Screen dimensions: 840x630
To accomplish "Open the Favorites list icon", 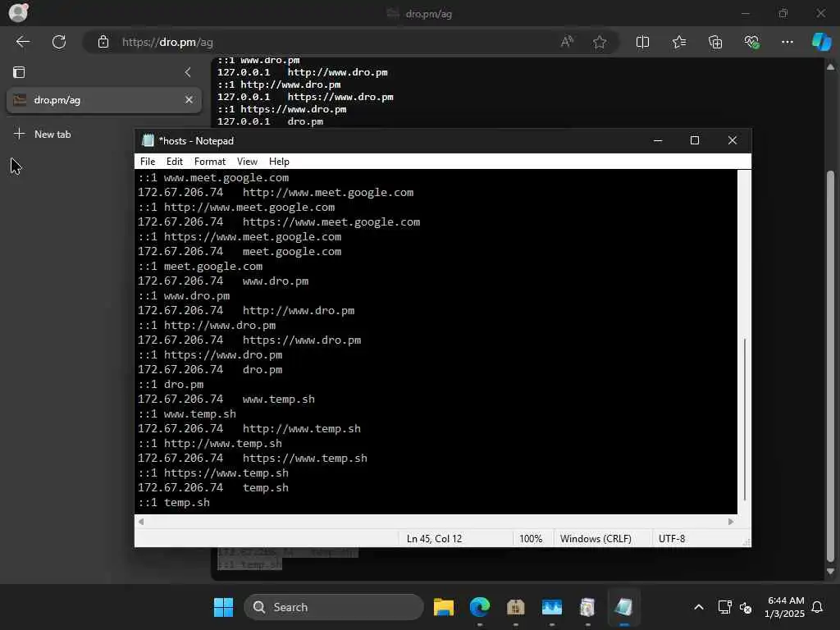I will [678, 42].
